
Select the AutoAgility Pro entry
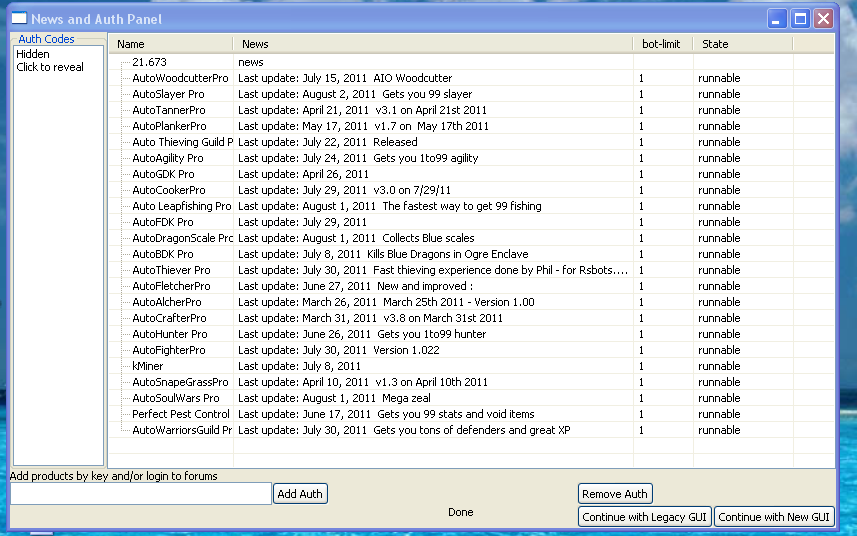tap(168, 158)
